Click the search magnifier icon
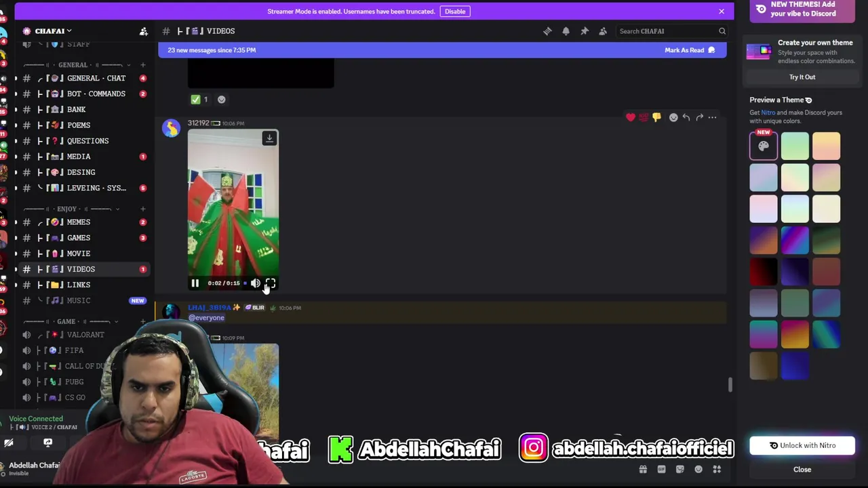 722,31
